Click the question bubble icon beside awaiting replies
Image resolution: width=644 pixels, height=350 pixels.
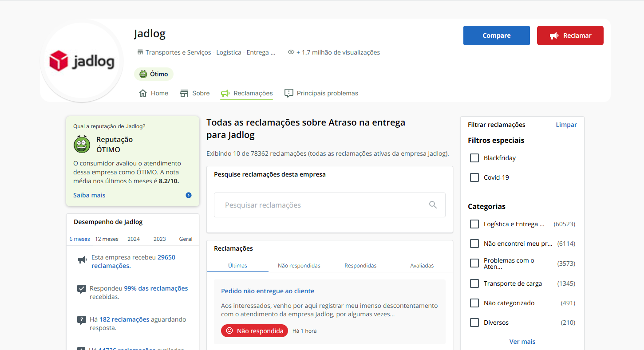coord(82,320)
